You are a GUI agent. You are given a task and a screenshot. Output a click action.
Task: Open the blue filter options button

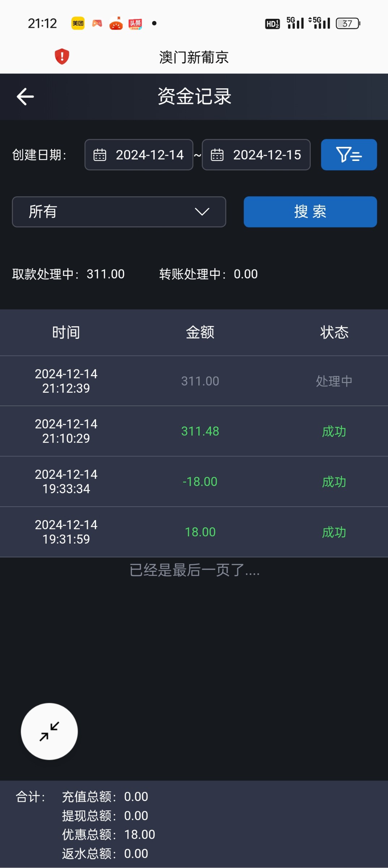click(349, 155)
